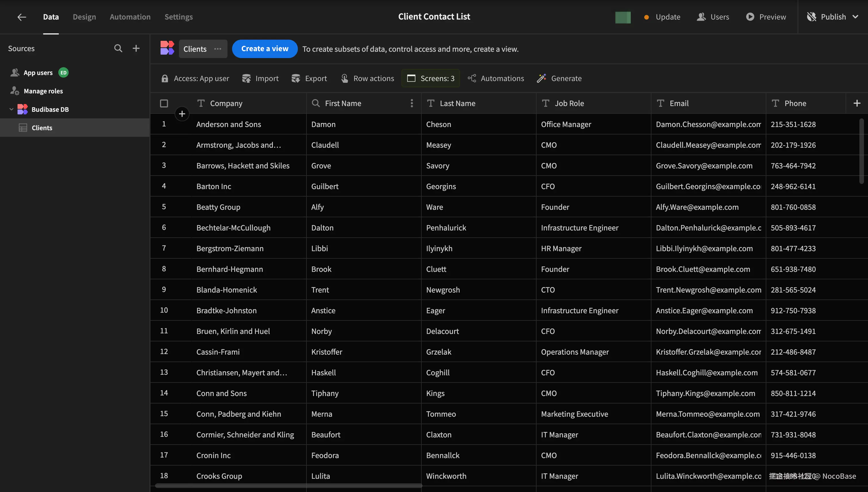
Task: Open Clients table options ellipsis
Action: pos(218,49)
